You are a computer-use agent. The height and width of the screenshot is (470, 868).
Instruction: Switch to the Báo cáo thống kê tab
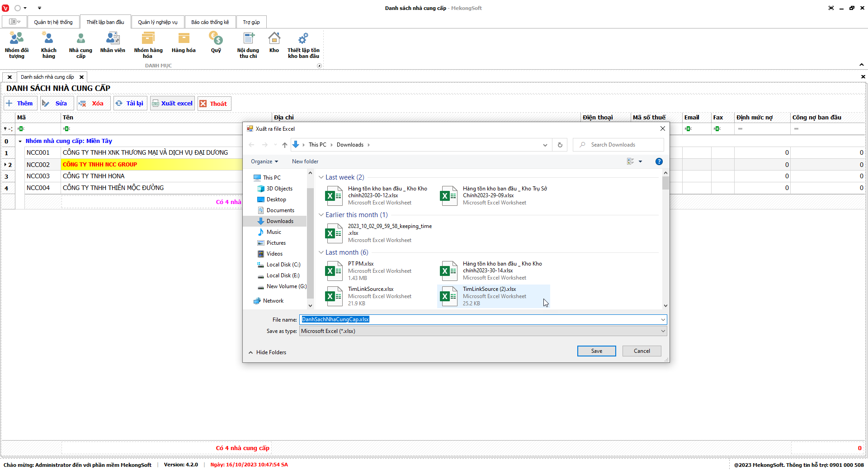[210, 22]
